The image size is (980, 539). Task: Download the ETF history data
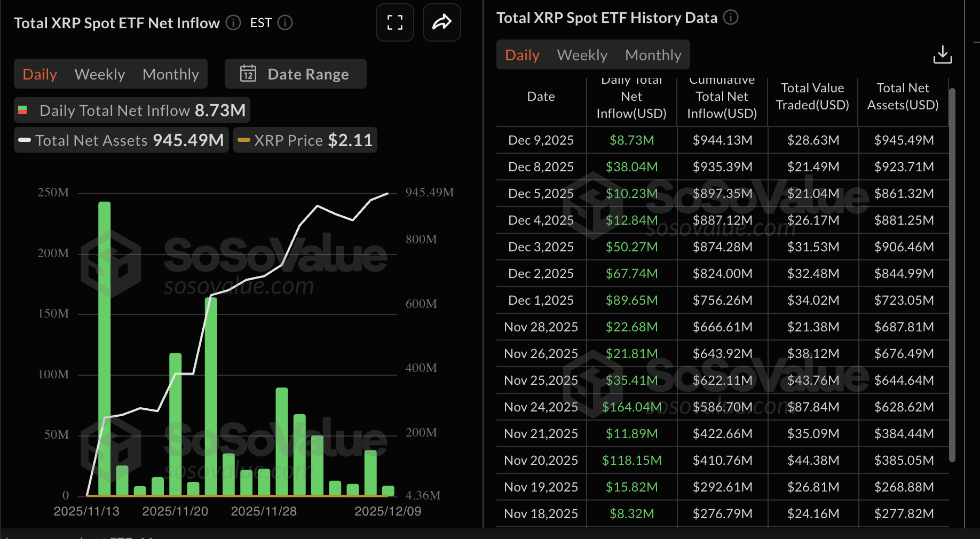pyautogui.click(x=943, y=54)
